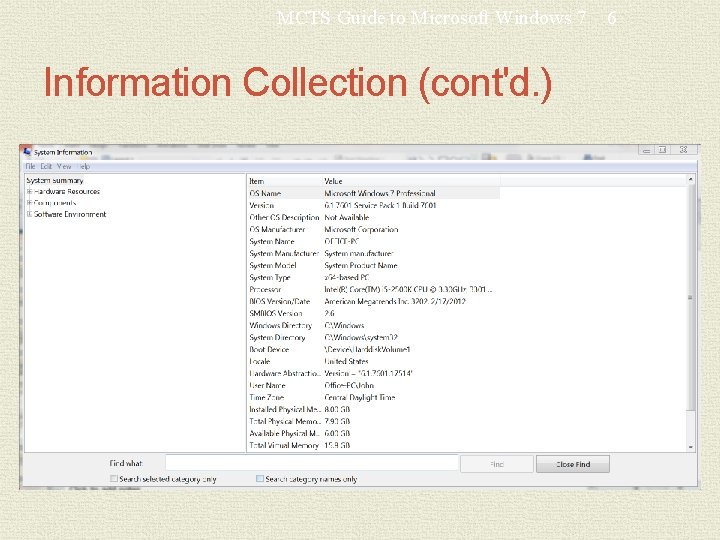The width and height of the screenshot is (720, 540).
Task: Select the Total Virtual Memory row
Action: click(x=373, y=445)
